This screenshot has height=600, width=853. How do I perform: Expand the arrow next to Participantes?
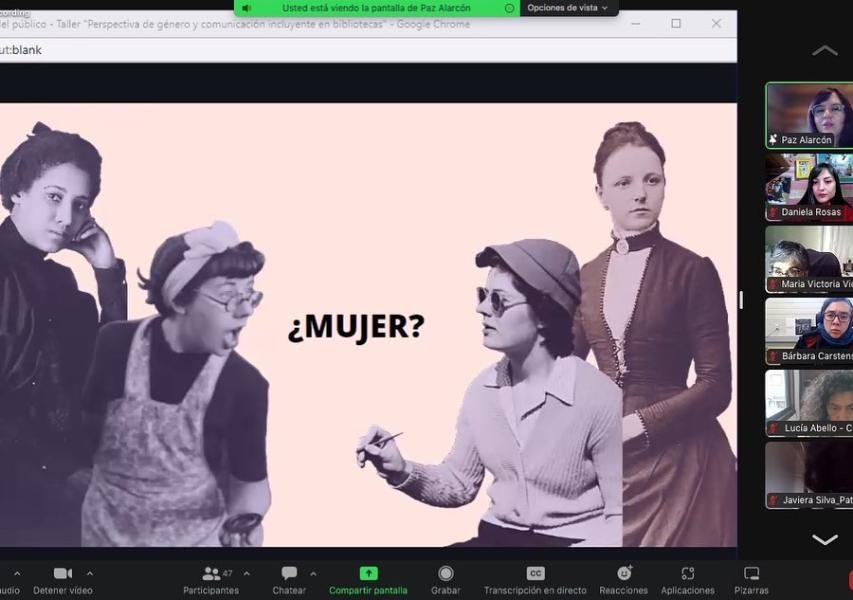(247, 573)
